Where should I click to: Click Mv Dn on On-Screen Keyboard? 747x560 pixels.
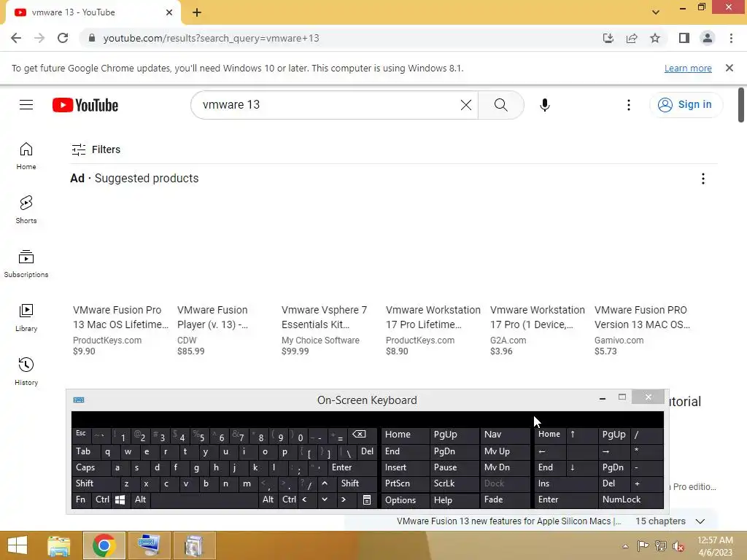pyautogui.click(x=504, y=467)
